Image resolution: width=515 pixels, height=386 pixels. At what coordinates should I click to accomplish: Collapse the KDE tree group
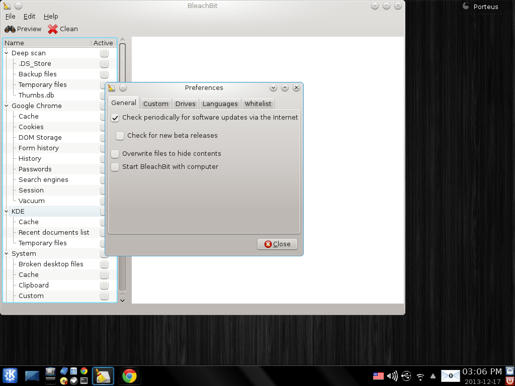[x=6, y=212]
